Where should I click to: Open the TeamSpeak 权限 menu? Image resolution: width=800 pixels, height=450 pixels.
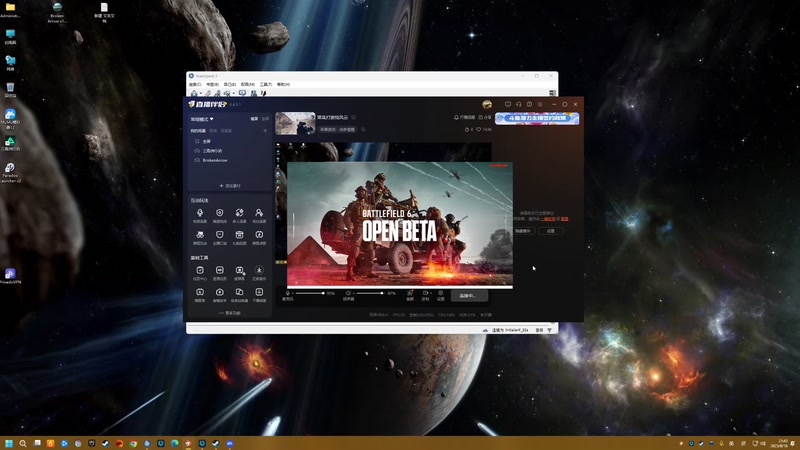(247, 84)
